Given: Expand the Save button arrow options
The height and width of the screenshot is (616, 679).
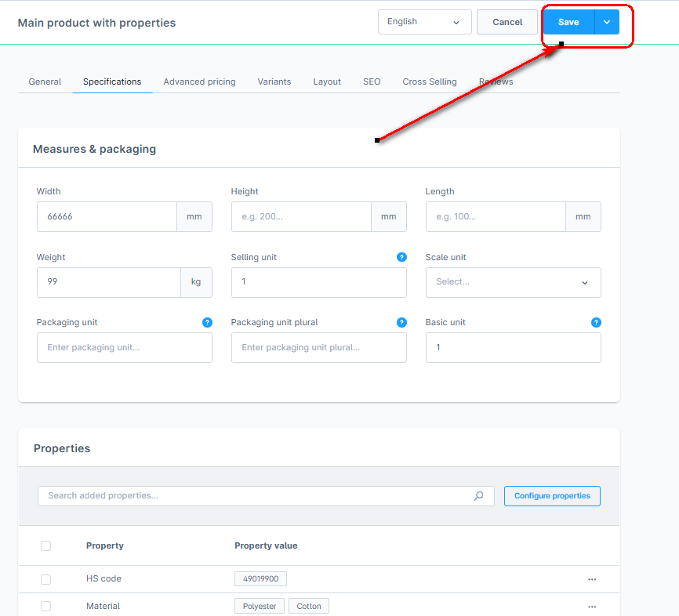Looking at the screenshot, I should click(x=607, y=22).
